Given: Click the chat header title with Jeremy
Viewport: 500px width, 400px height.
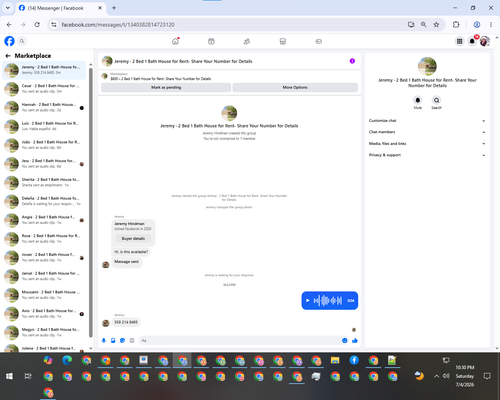Looking at the screenshot, I should click(x=183, y=61).
